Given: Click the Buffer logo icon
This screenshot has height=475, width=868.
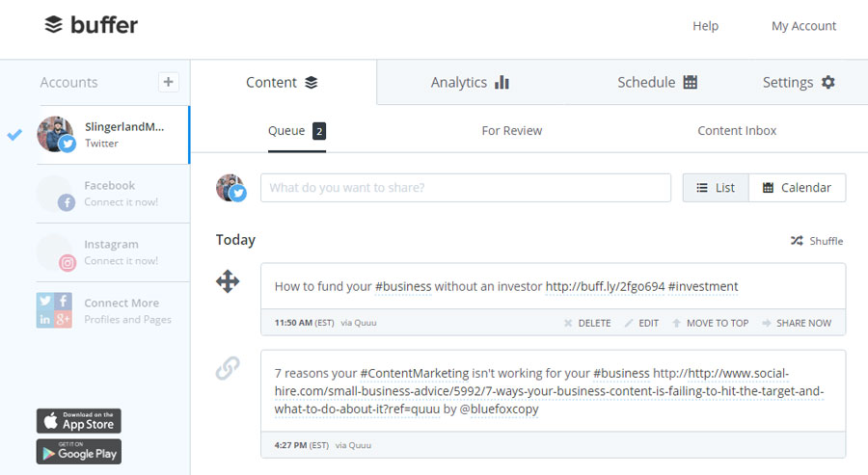Looking at the screenshot, I should pos(54,25).
